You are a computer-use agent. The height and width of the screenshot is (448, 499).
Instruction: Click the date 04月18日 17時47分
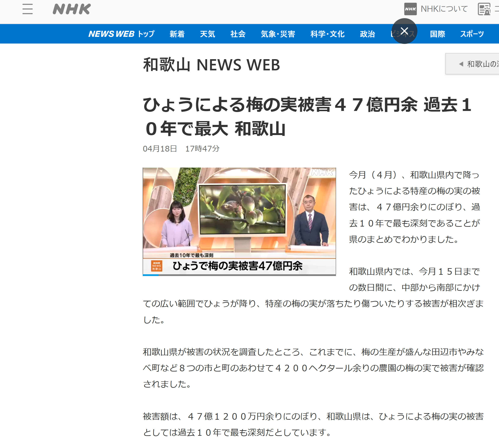[181, 149]
